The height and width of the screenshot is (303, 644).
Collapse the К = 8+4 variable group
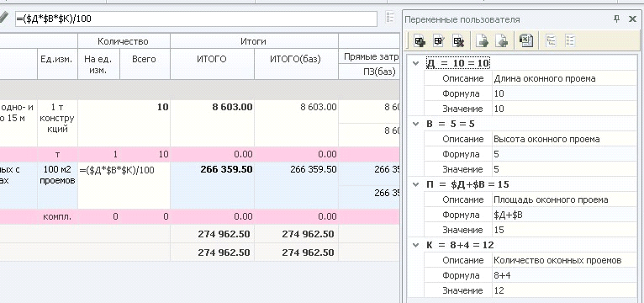(416, 246)
